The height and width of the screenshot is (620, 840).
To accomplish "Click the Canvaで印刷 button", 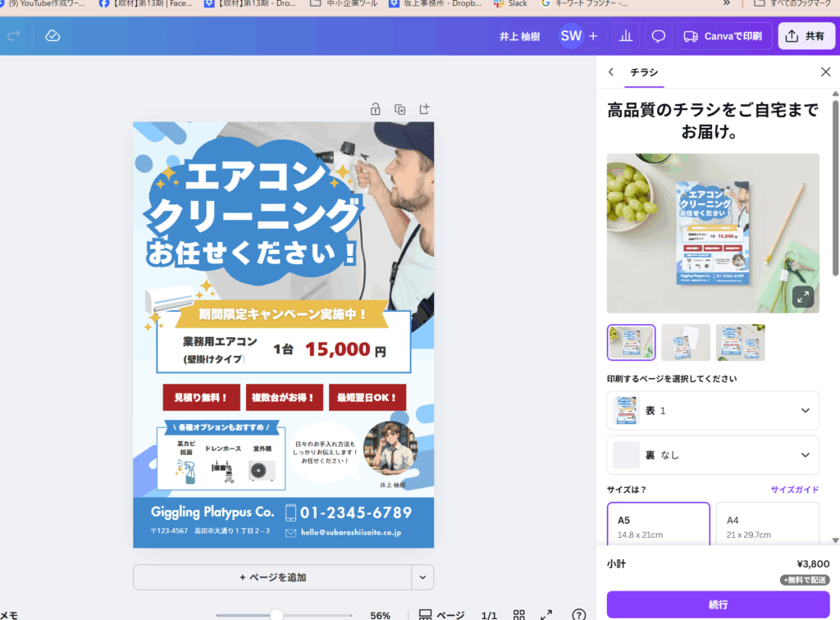I will pos(725,36).
